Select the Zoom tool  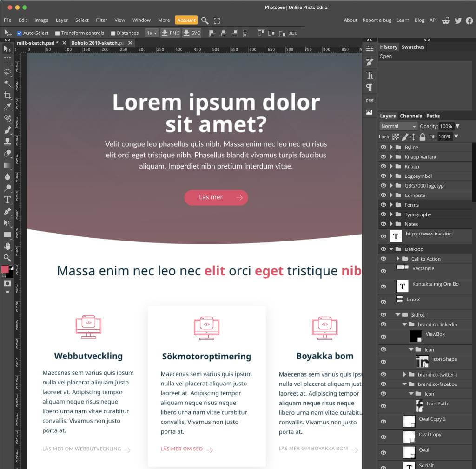[7, 258]
